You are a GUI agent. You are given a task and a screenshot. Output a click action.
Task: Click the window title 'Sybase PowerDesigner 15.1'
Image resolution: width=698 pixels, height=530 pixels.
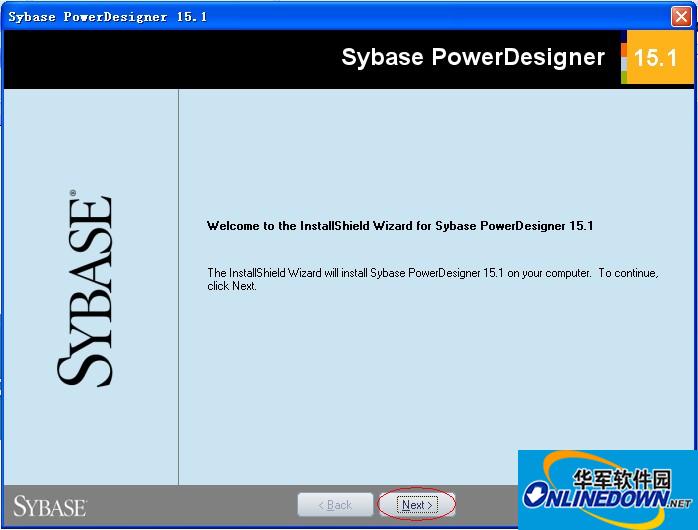point(108,17)
